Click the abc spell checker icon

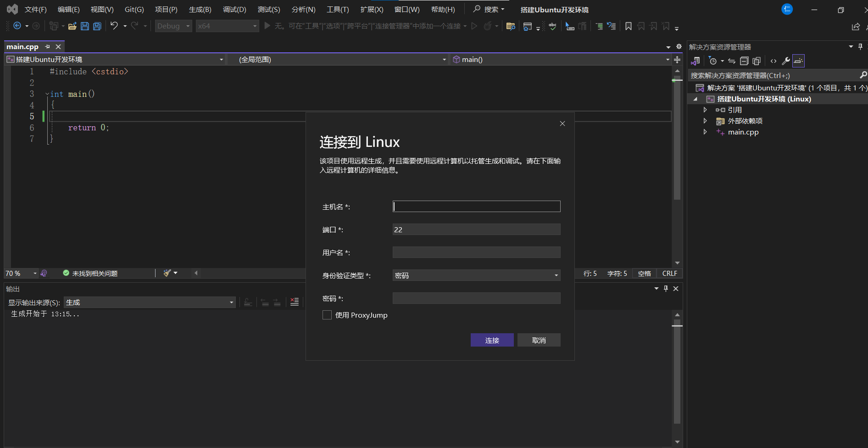coord(552,26)
